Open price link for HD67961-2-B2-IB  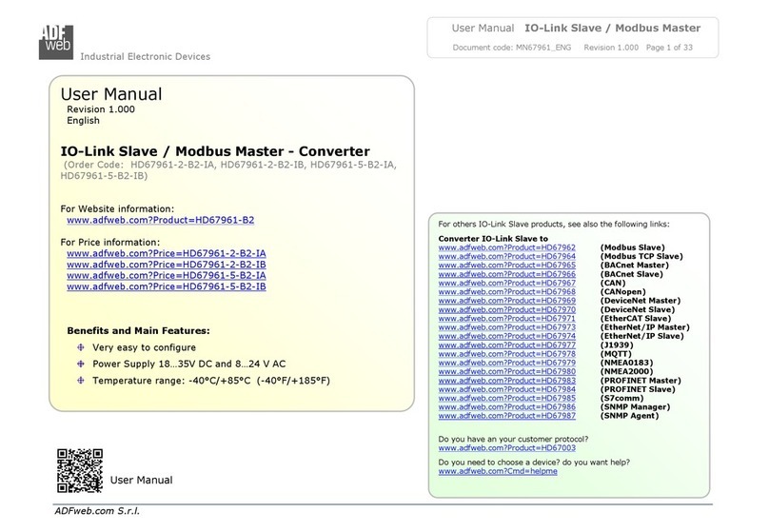(x=167, y=265)
